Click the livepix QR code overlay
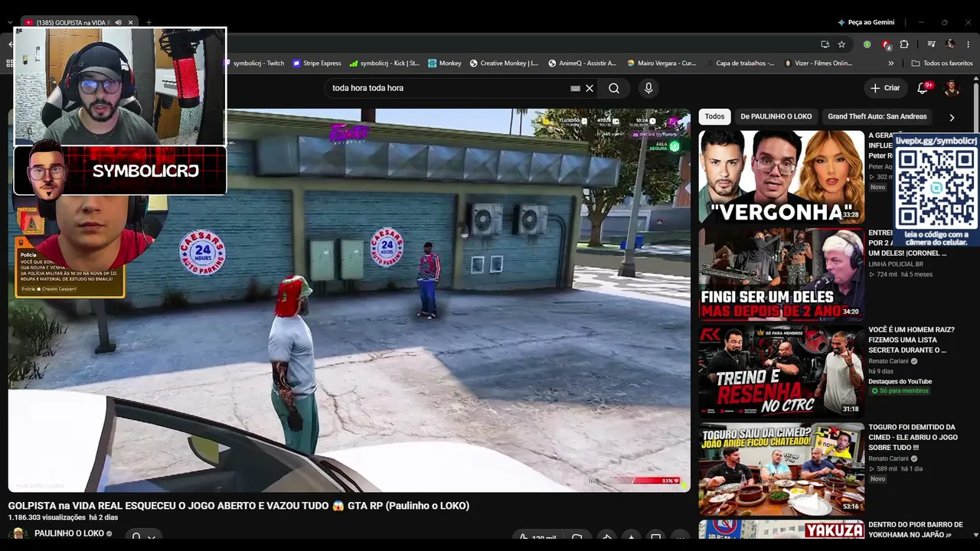The height and width of the screenshot is (551, 980). (936, 190)
